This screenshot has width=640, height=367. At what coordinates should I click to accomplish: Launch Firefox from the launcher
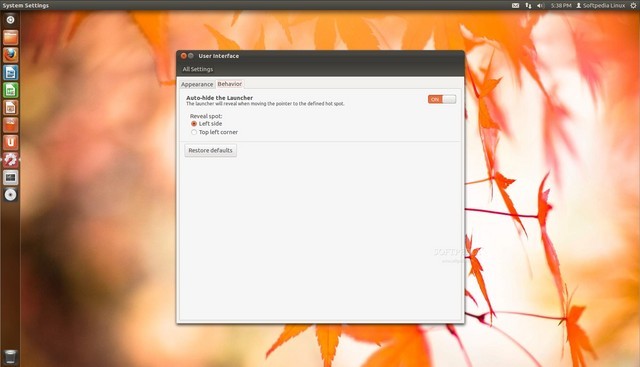click(x=10, y=55)
